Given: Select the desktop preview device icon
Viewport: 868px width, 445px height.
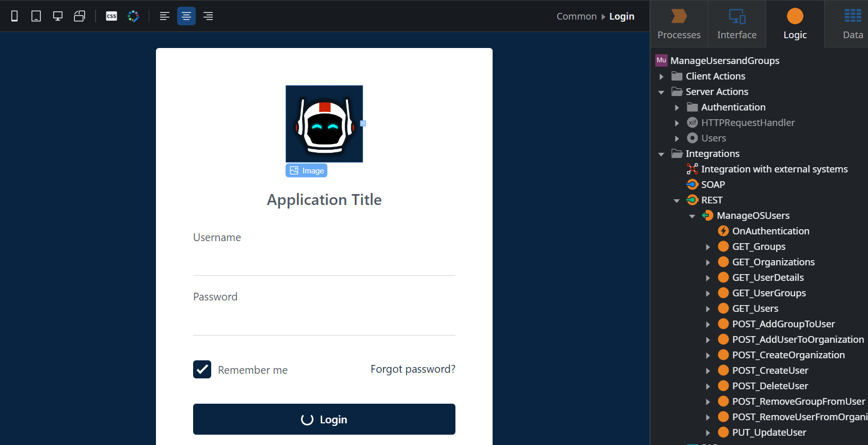Looking at the screenshot, I should point(58,16).
